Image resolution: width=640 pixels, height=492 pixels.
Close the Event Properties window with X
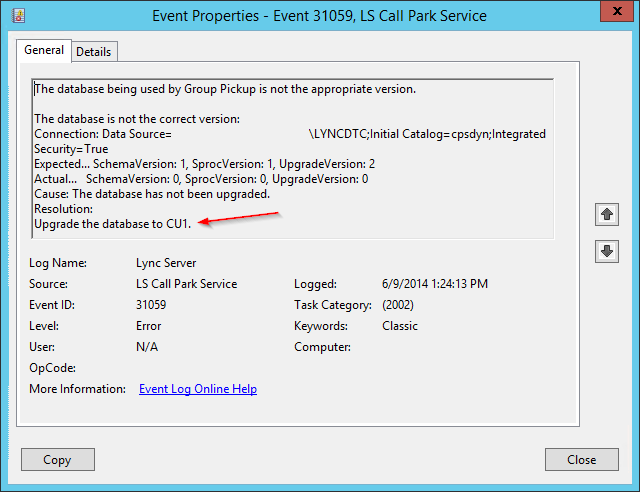[x=617, y=11]
